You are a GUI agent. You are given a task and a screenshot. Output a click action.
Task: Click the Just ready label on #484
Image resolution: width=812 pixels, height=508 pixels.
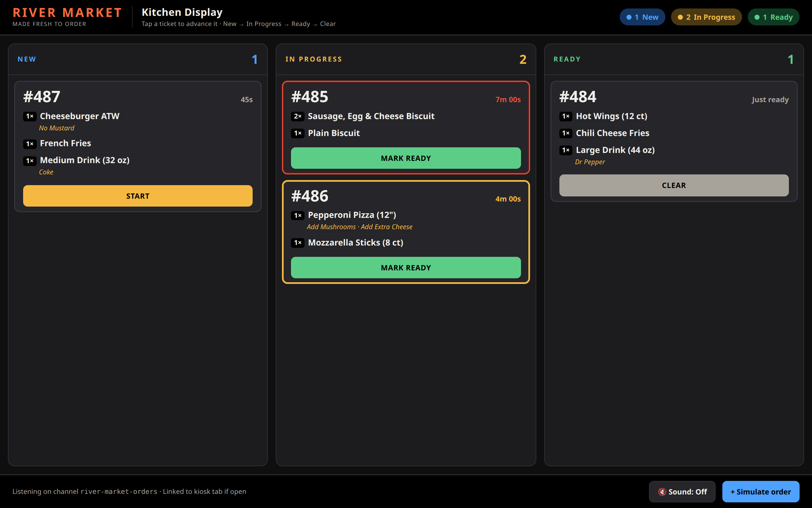pos(770,99)
